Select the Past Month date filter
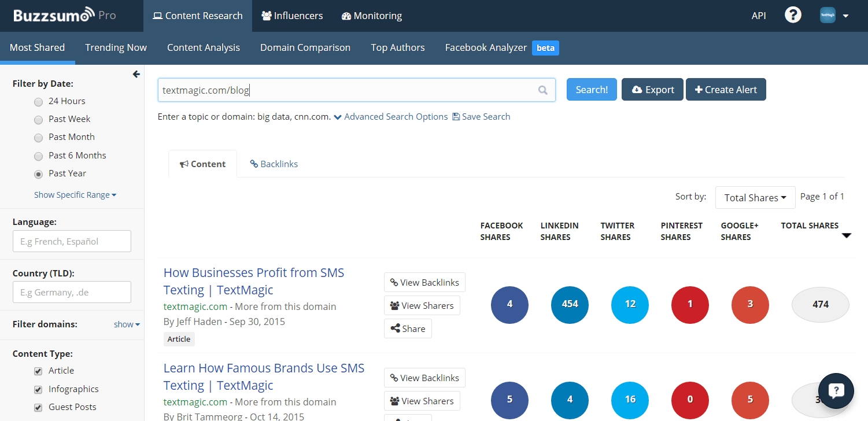The image size is (868, 421). [38, 138]
